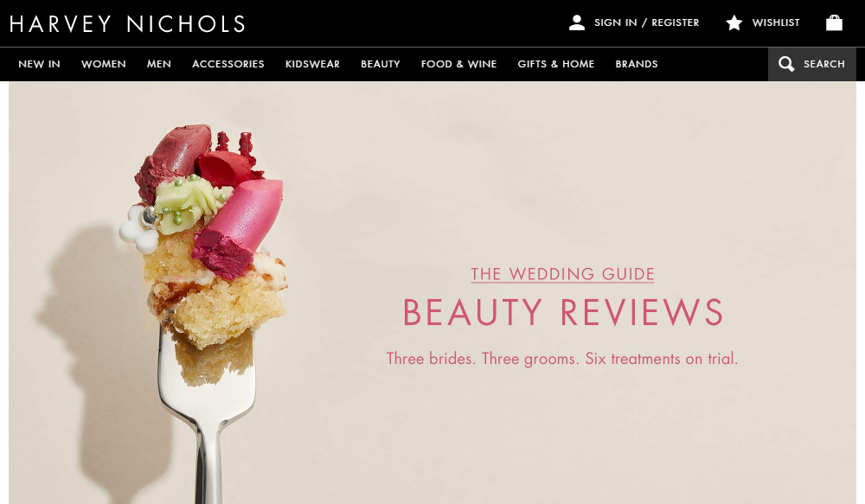The image size is (865, 504).
Task: Open the Wishlist text link
Action: (x=776, y=22)
